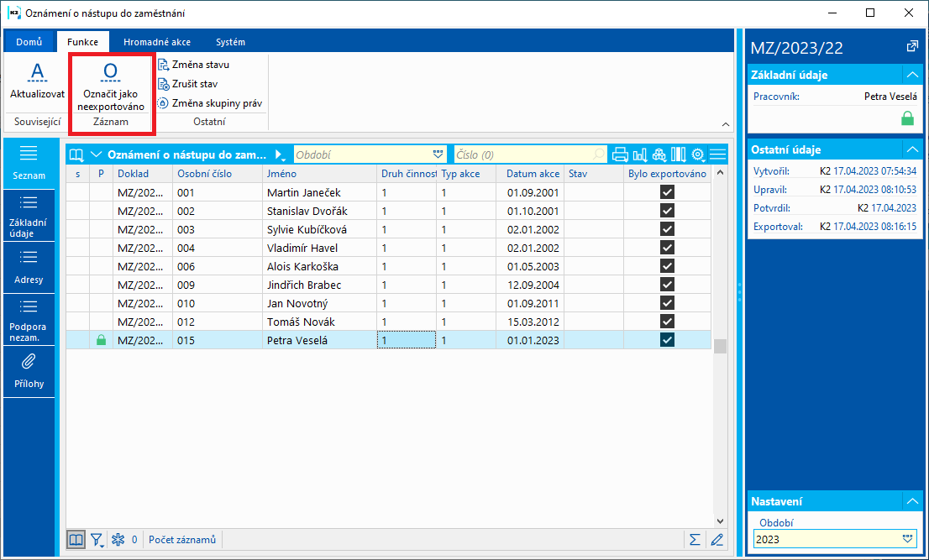The image size is (929, 560).
Task: Click the Aktualizovat ribbon button
Action: 37,80
